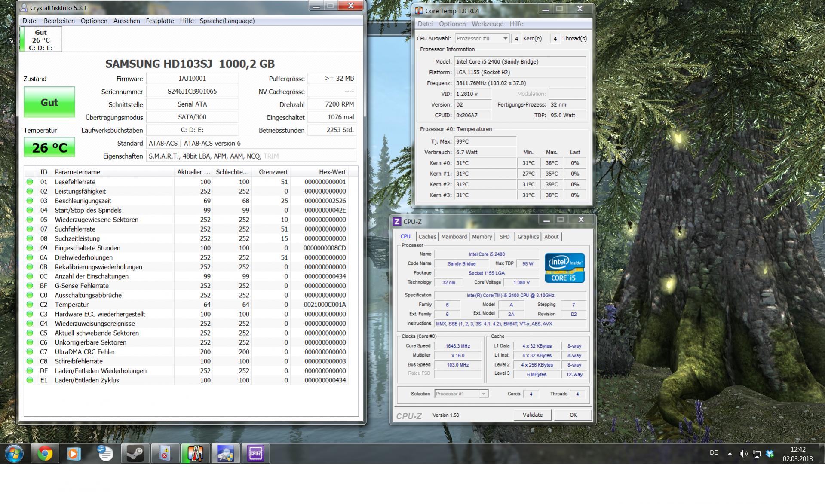Image resolution: width=825 pixels, height=504 pixels.
Task: Open the Bearbeiten menu
Action: [x=59, y=21]
